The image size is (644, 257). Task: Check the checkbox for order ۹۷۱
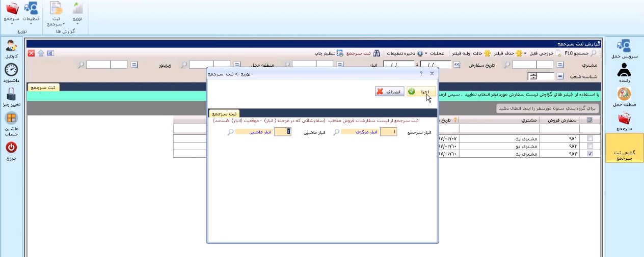click(x=590, y=138)
